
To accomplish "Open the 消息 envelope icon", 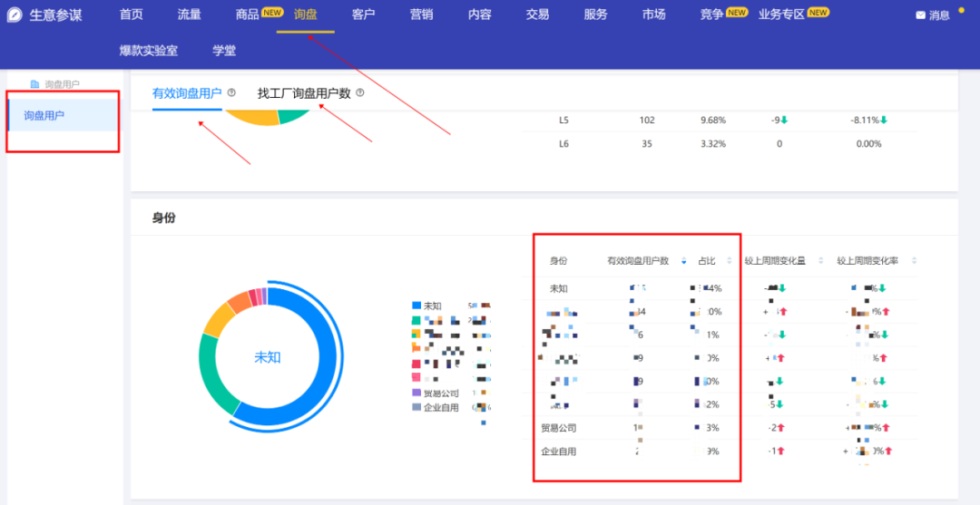I will [920, 15].
